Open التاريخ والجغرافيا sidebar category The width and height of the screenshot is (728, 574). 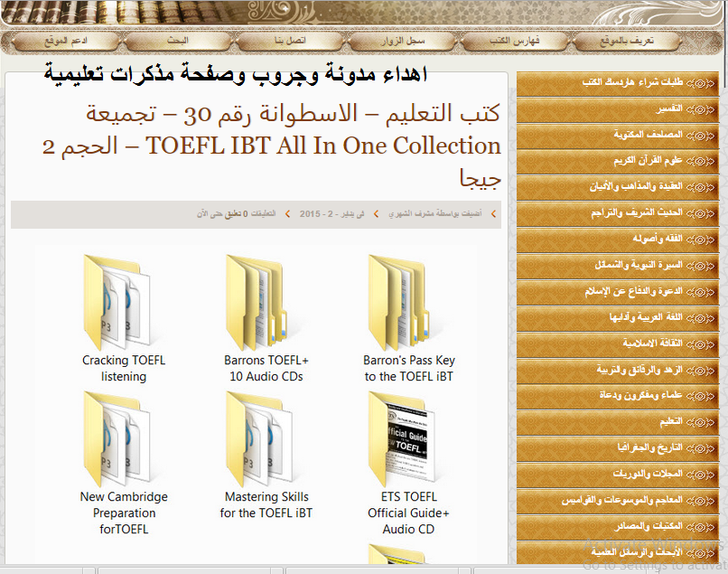coord(618,448)
